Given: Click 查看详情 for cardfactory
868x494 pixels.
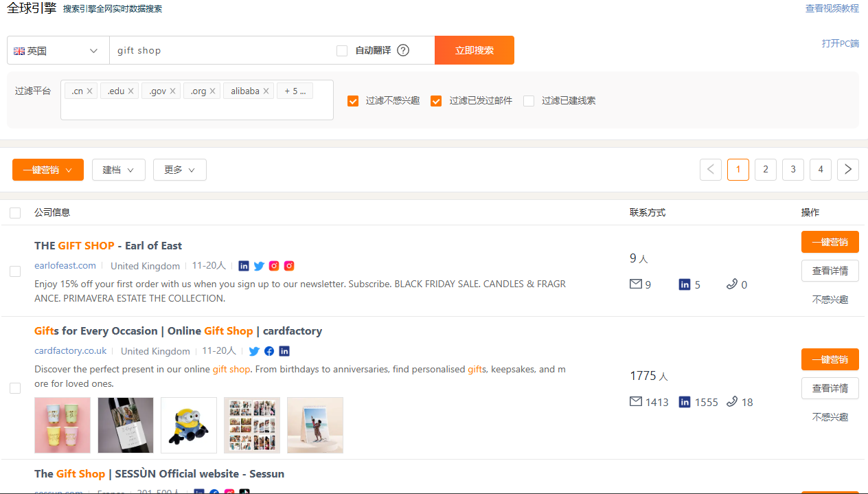Looking at the screenshot, I should click(x=830, y=388).
